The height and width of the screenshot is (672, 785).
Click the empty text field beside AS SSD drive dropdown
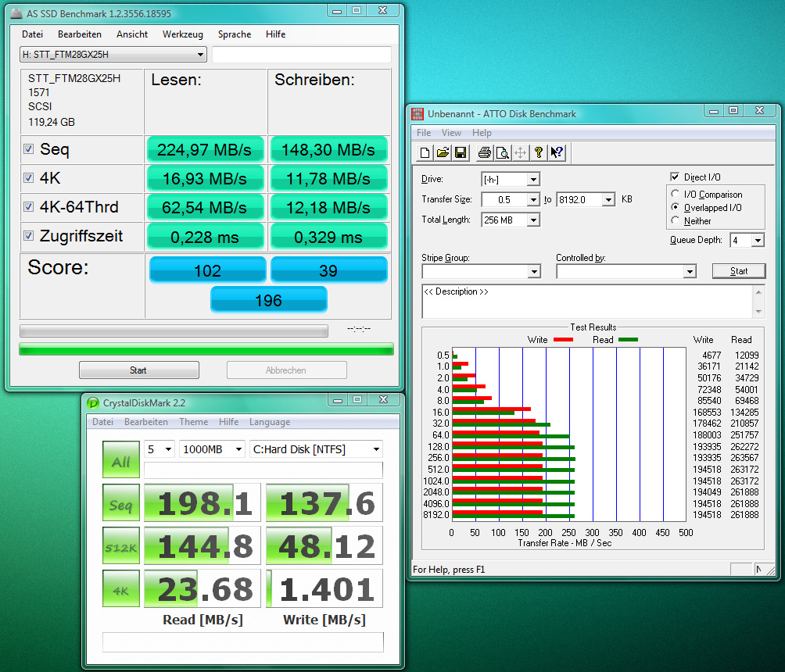301,55
